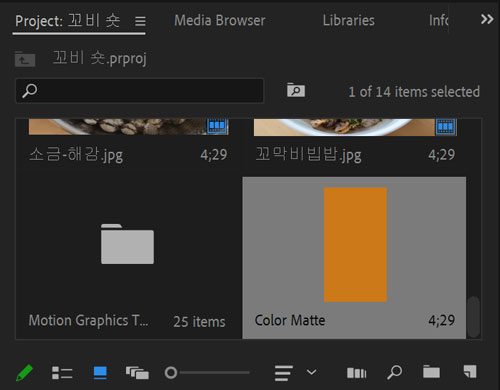
Task: Switch to Icon View
Action: (x=100, y=373)
